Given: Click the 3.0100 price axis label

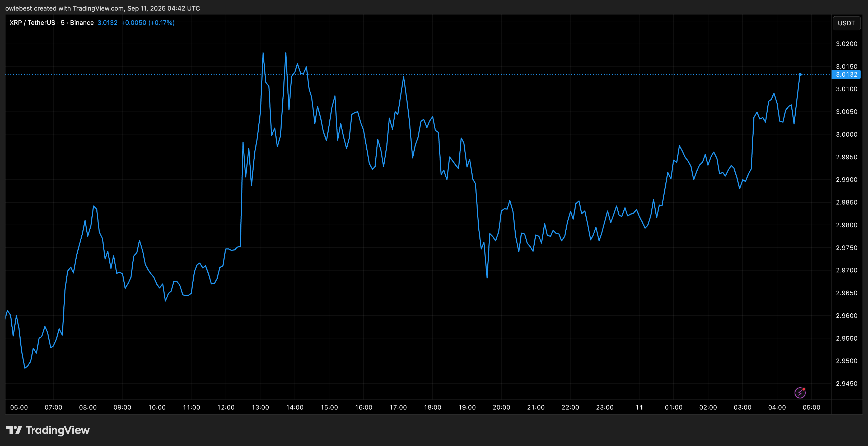Looking at the screenshot, I should (846, 89).
